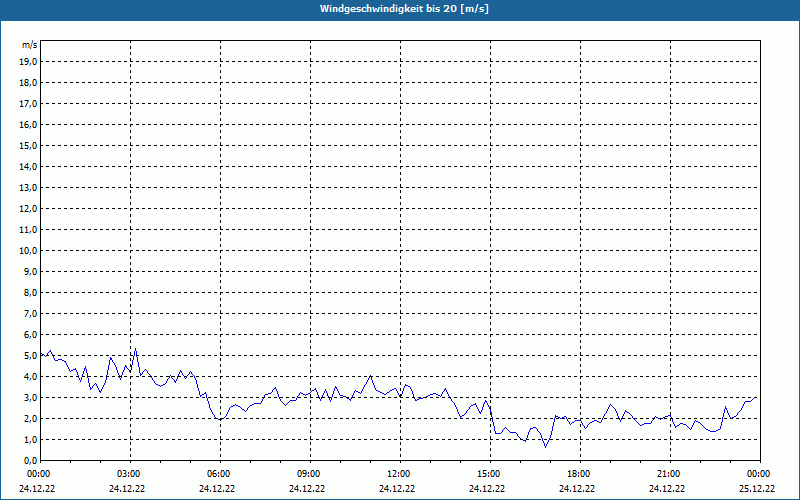Click the 18:00 time axis label

coord(581,474)
